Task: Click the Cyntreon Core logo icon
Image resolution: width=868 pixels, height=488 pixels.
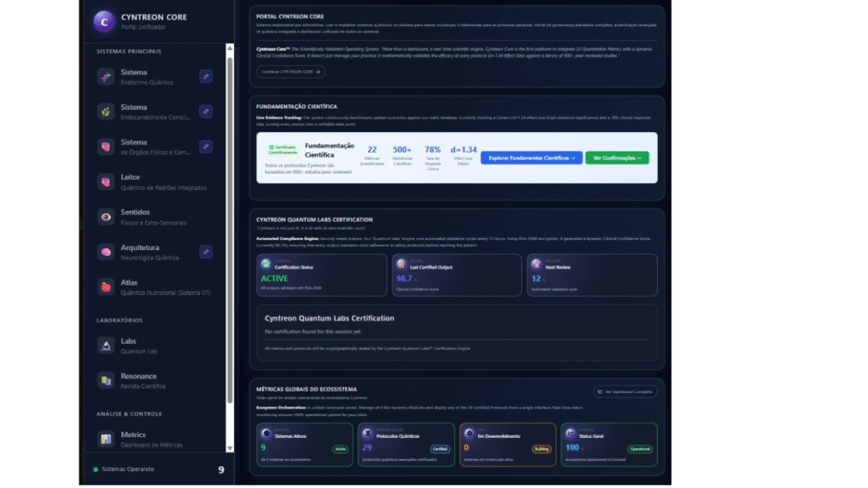Action: coord(104,21)
